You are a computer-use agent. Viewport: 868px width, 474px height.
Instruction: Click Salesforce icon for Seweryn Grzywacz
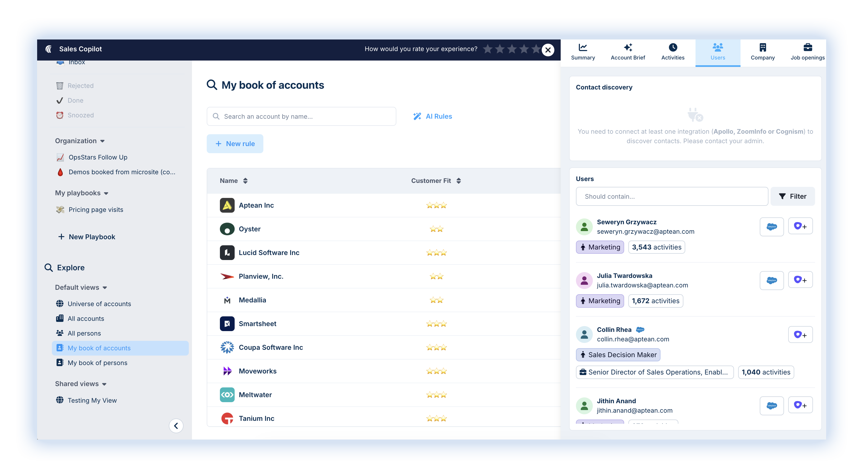coord(771,227)
